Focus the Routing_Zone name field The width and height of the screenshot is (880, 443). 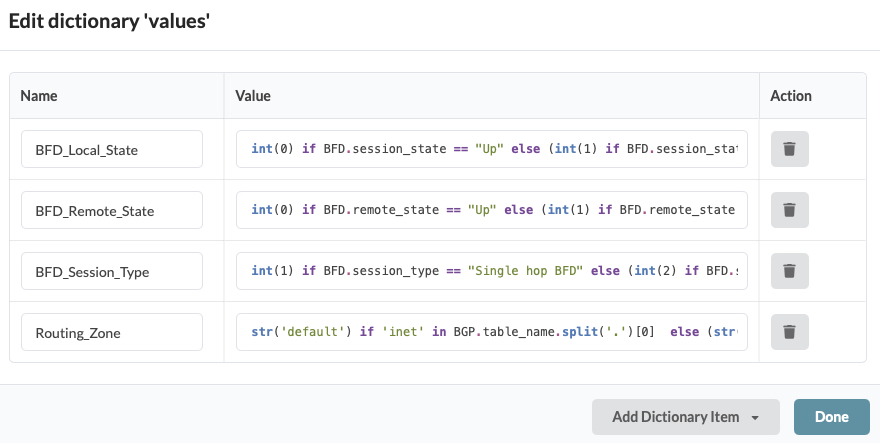[x=112, y=332]
